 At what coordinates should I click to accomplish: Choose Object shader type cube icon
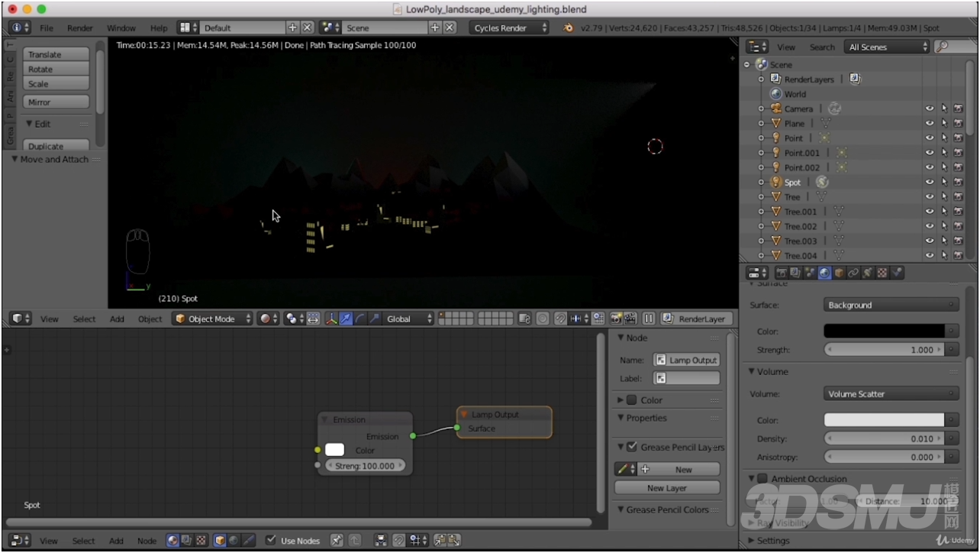(x=220, y=540)
